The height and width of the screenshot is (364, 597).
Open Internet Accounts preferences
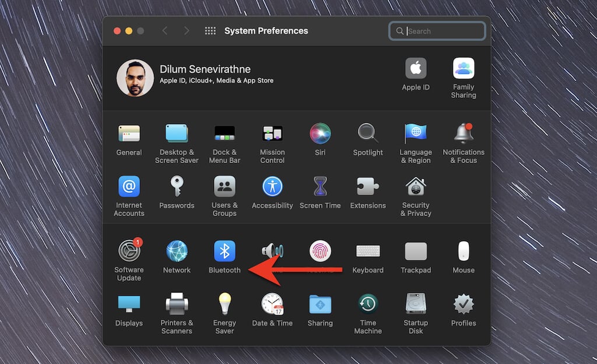click(129, 186)
